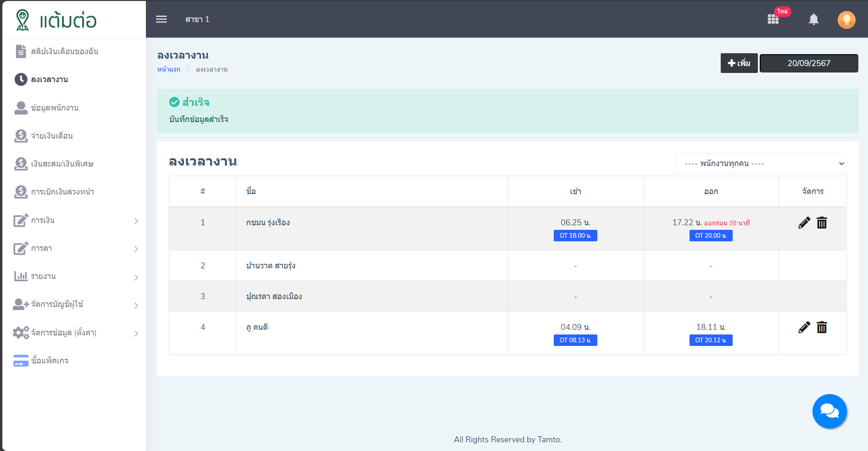Screen dimensions: 868x451
Task: Open the live chat bubble
Action: coord(829,411)
